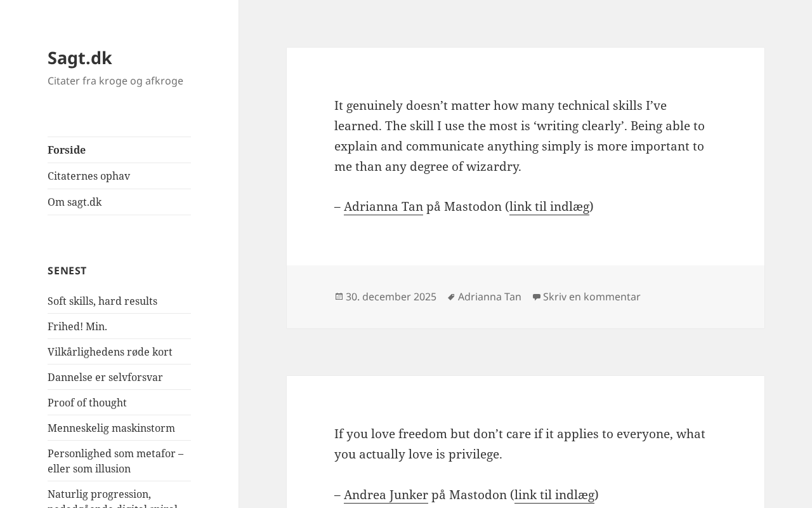Open Personlighed som metafor – eller som illusion
The image size is (812, 508).
[115, 461]
